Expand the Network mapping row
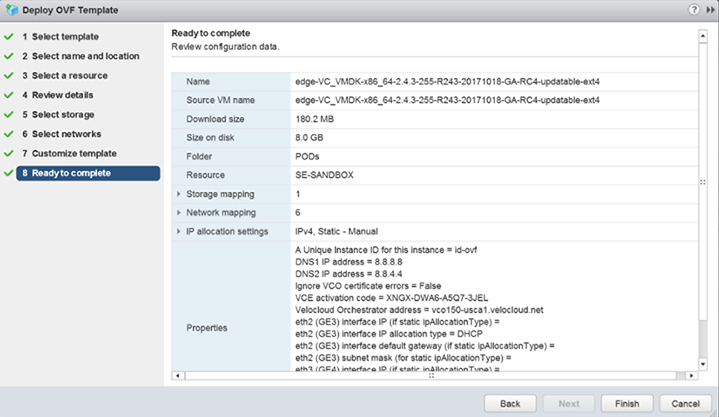The height and width of the screenshot is (417, 719). pyautogui.click(x=179, y=213)
